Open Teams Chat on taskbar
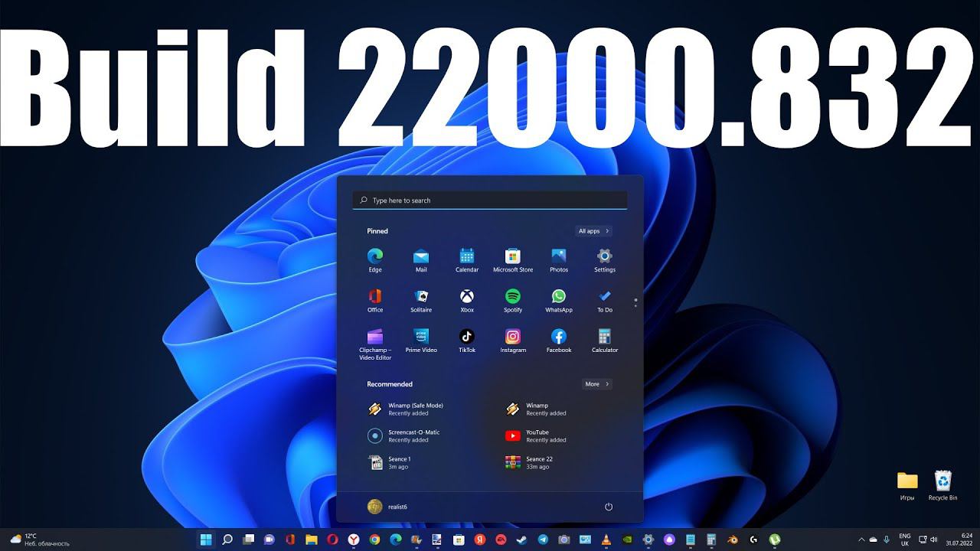 pyautogui.click(x=269, y=540)
